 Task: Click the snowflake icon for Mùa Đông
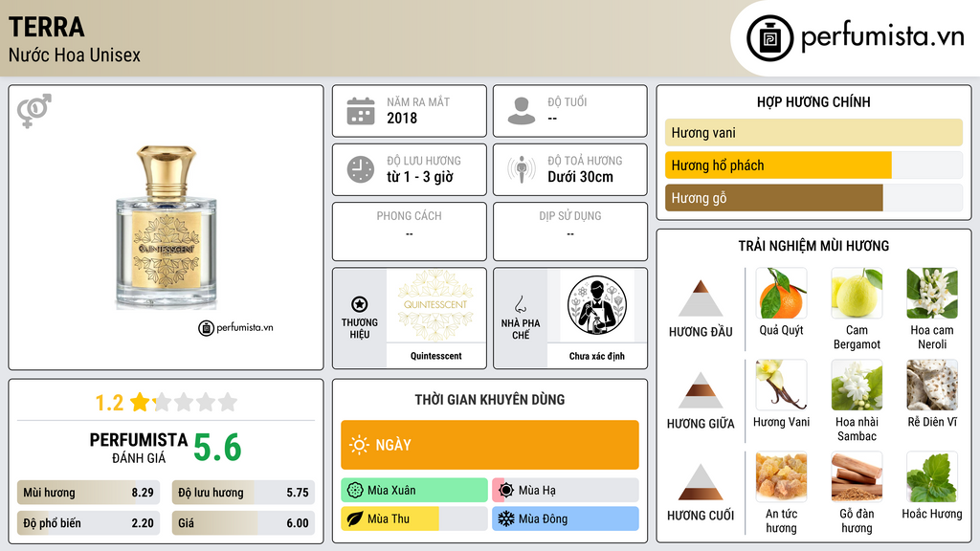coord(506,518)
